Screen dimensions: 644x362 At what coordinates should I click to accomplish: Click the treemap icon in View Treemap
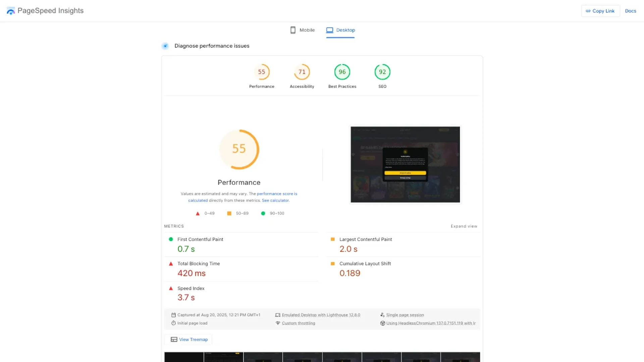[174, 340]
